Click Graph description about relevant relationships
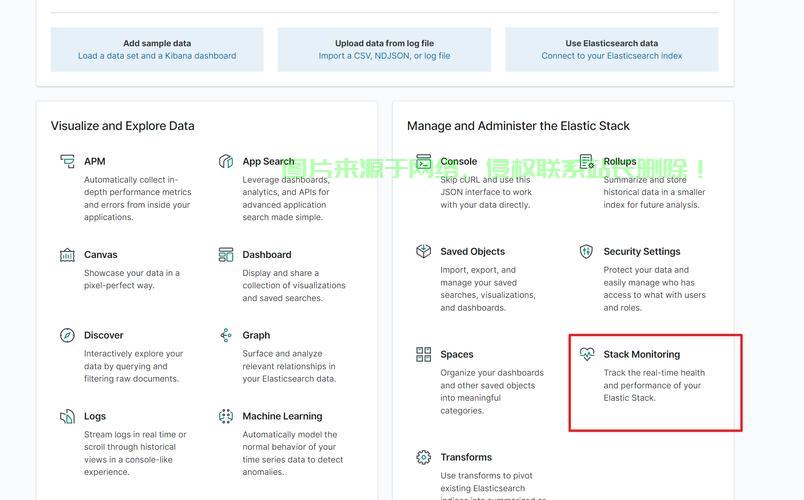Image resolution: width=804 pixels, height=500 pixels. [289, 366]
